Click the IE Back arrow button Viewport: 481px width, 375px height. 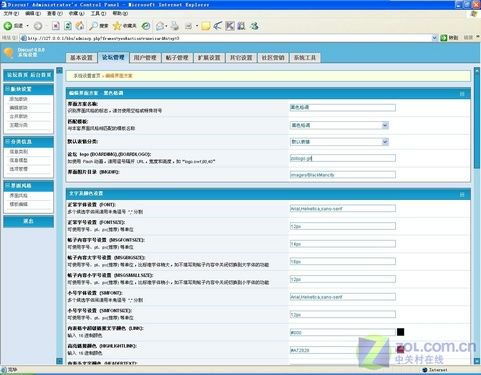tap(8, 26)
